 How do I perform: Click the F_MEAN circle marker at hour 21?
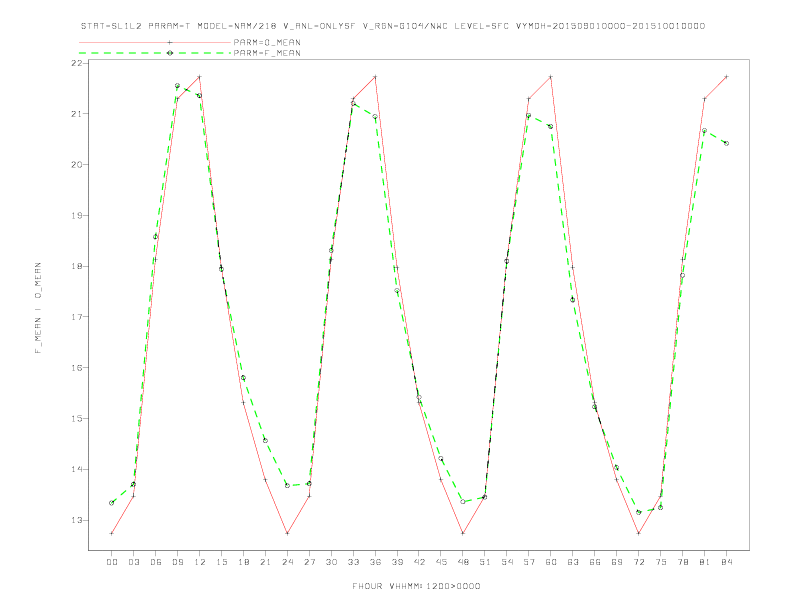[265, 440]
